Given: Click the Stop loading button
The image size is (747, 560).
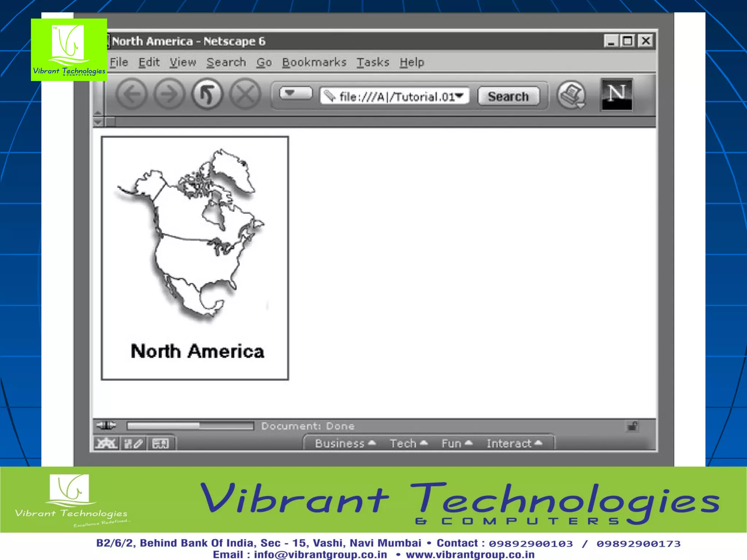Looking at the screenshot, I should point(245,94).
